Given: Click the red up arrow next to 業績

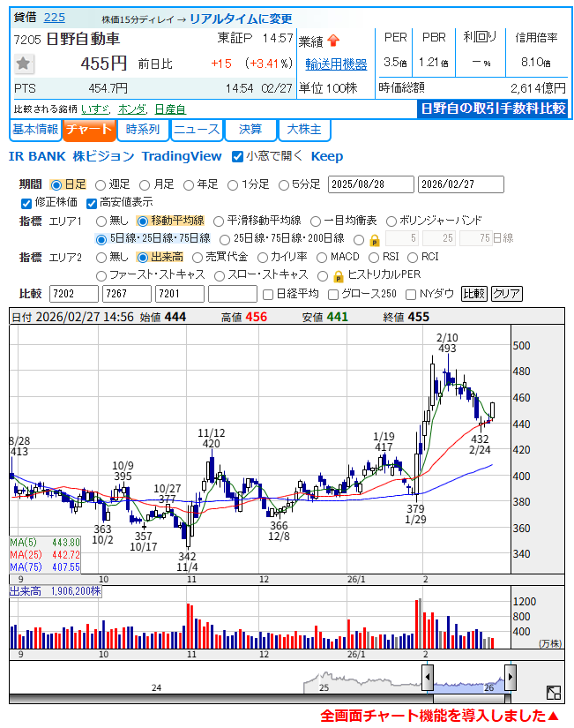Looking at the screenshot, I should tap(333, 41).
